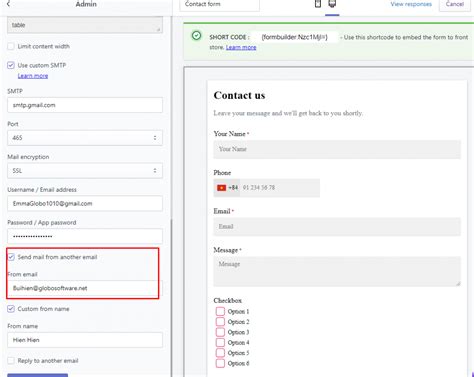Click the Phone number field in preview
The width and height of the screenshot is (474, 377).
[x=279, y=188]
